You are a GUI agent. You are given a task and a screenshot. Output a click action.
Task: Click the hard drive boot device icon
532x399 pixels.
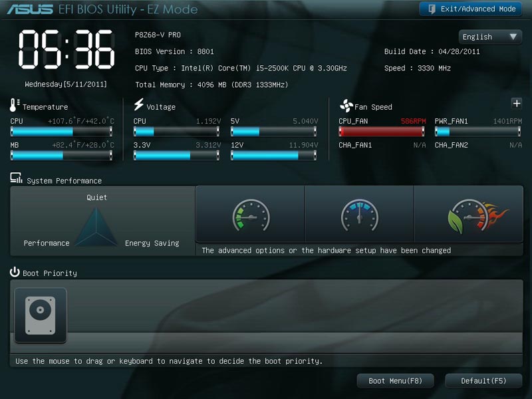coord(41,315)
